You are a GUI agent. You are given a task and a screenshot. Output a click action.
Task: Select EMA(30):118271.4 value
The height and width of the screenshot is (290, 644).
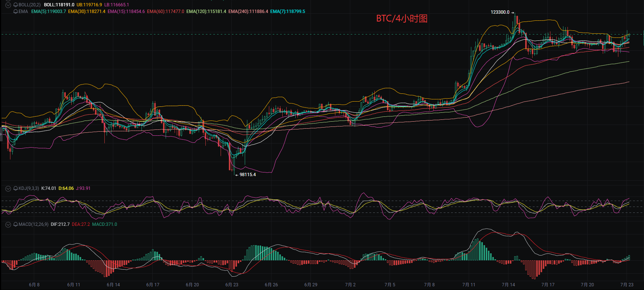tap(87, 11)
